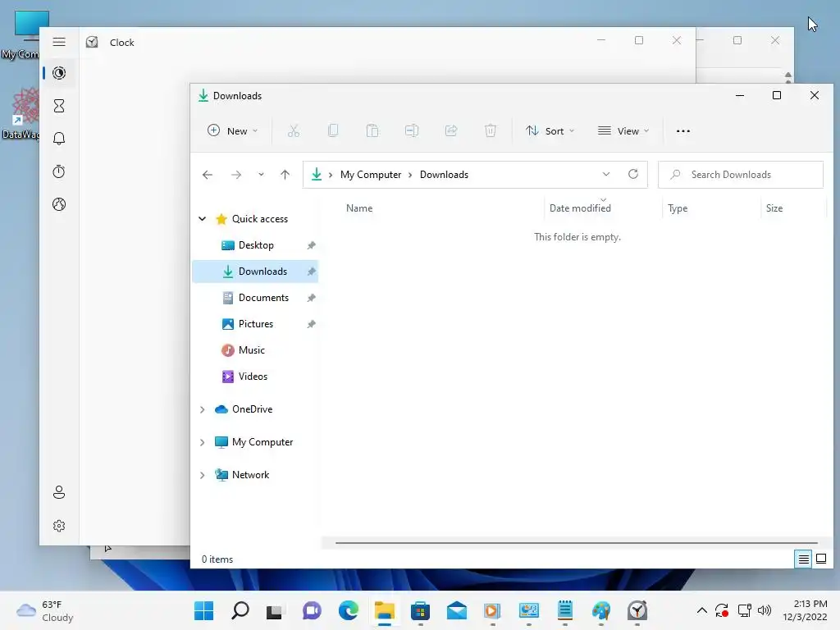Open the volume speaker tray icon
Viewport: 840px width, 630px height.
(765, 610)
